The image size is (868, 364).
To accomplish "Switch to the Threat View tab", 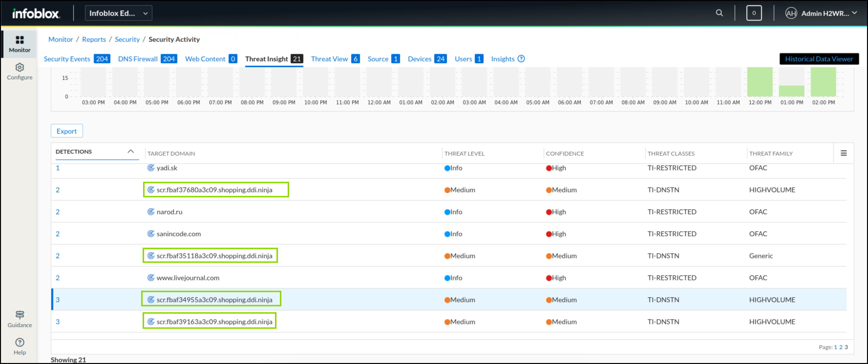I will pyautogui.click(x=329, y=59).
